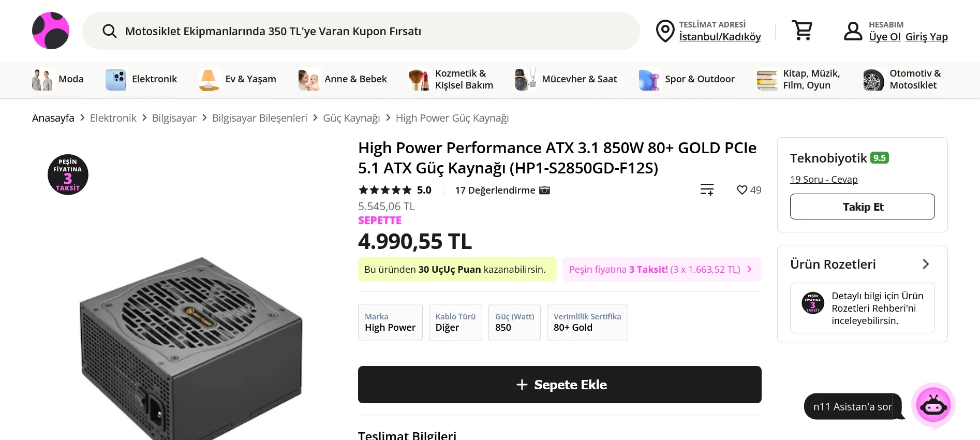Click the add-to-list icon beside favorites
980x440 pixels.
[x=707, y=190]
